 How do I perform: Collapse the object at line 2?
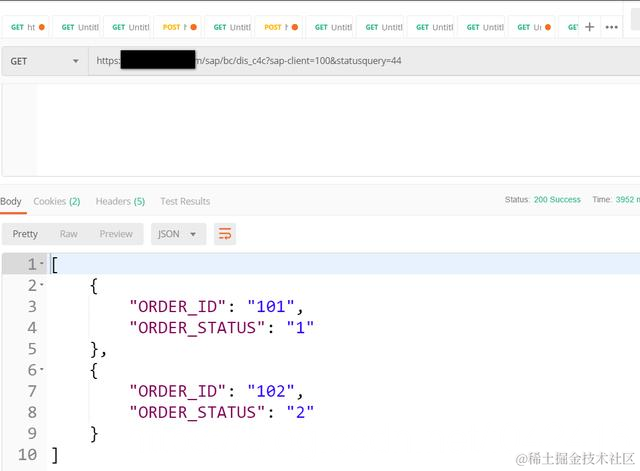tap(42, 284)
